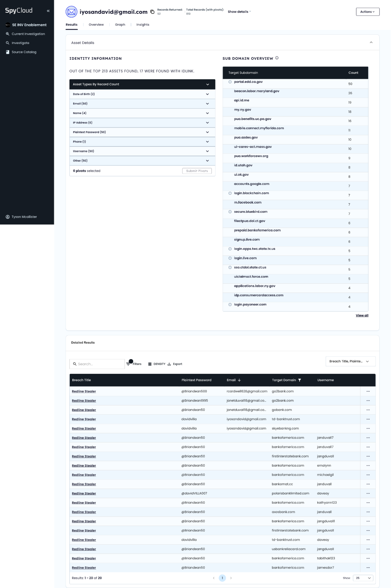Image resolution: width=391 pixels, height=588 pixels.
Task: Click the info icon next to portal.edd.ca.gov
Action: 230,82
